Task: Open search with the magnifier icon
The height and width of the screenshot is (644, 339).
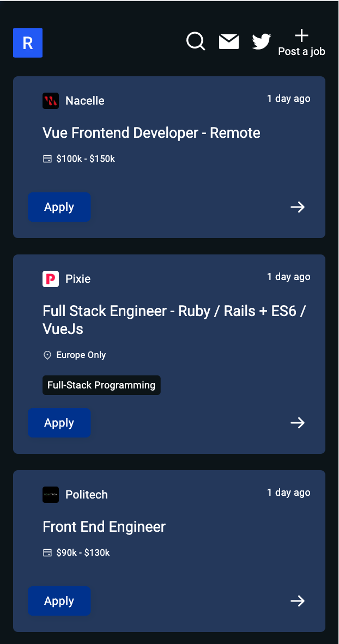Action: (196, 41)
